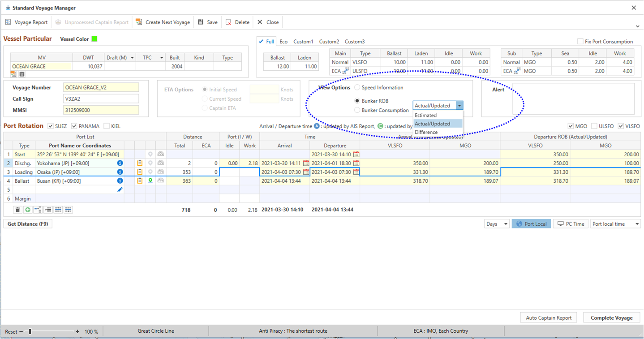
Task: Click the Voyage Number input field
Action: (101, 87)
